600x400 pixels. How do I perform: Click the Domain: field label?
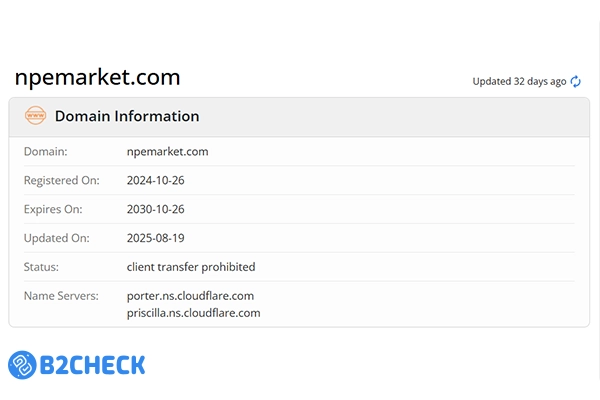(45, 152)
